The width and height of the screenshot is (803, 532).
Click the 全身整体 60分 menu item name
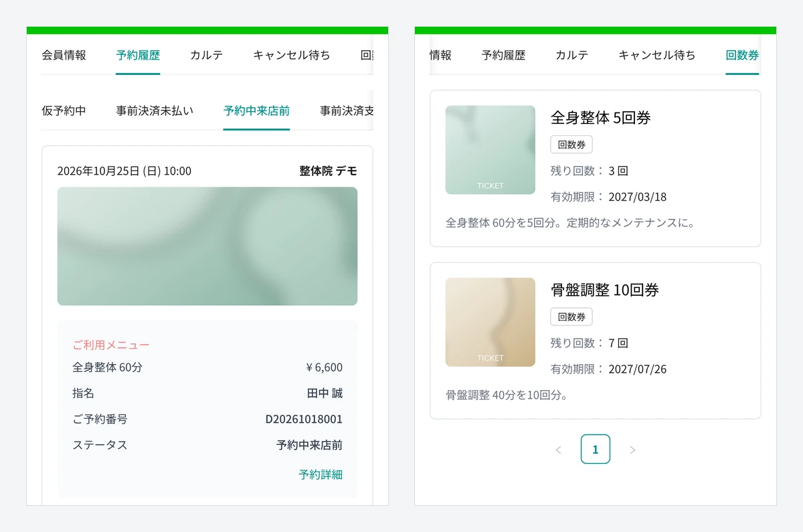[108, 367]
